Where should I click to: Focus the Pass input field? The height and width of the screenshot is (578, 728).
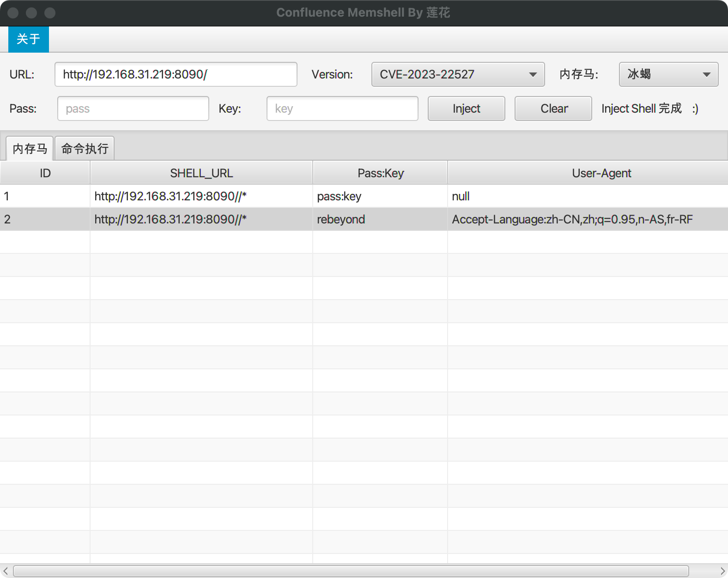click(x=133, y=108)
